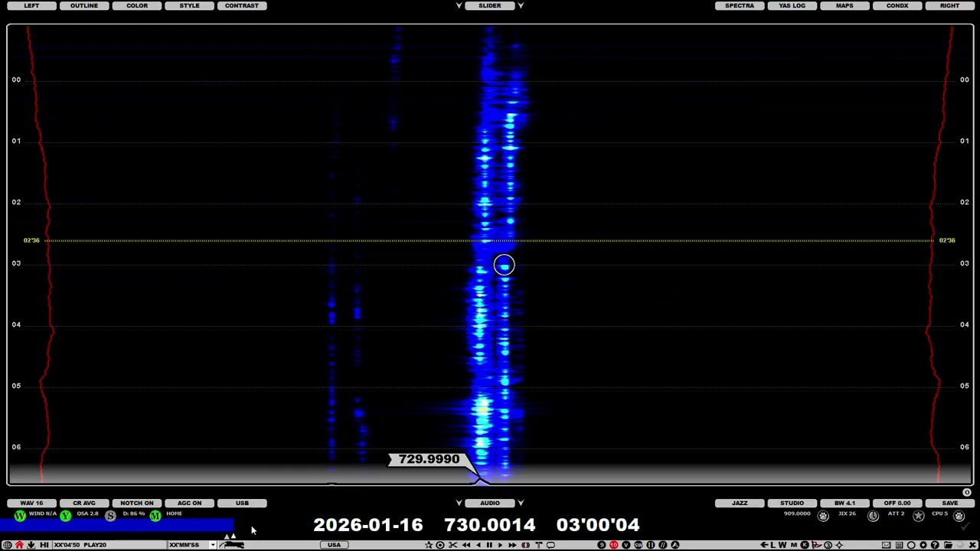Open help with question mark icon
This screenshot has height=551, width=980.
(935, 545)
